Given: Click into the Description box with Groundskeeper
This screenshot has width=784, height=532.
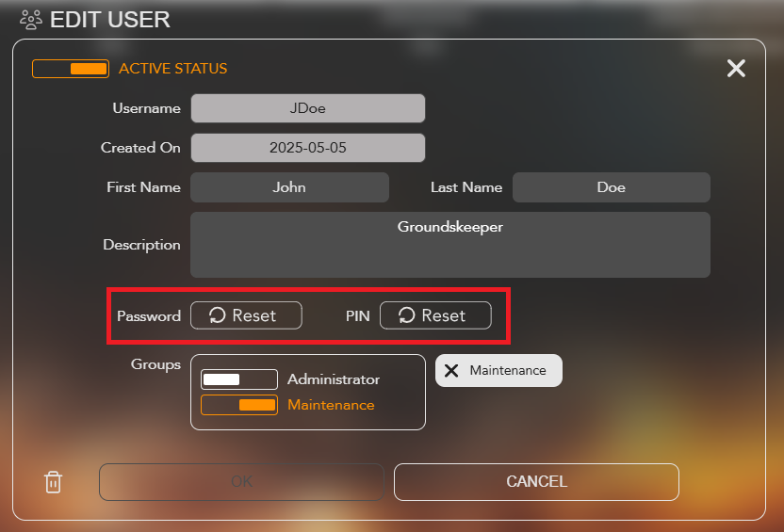Looking at the screenshot, I should point(449,245).
